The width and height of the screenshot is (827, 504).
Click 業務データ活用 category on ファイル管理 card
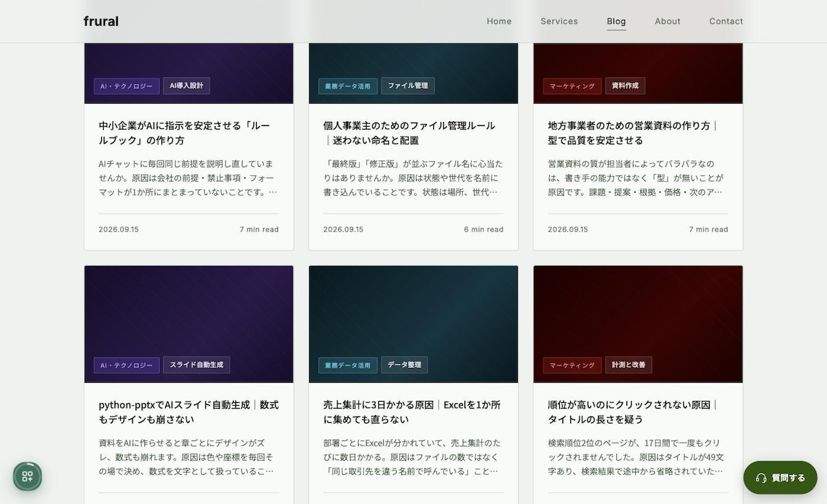348,86
